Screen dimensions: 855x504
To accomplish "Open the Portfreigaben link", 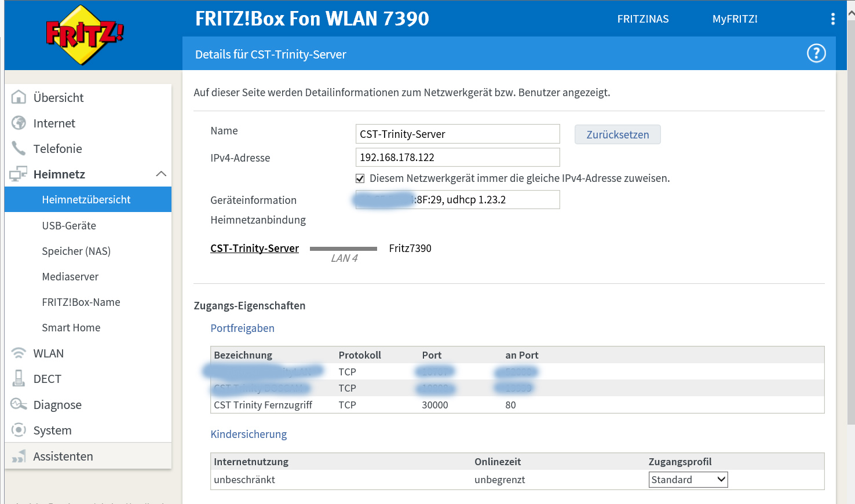I will click(242, 328).
